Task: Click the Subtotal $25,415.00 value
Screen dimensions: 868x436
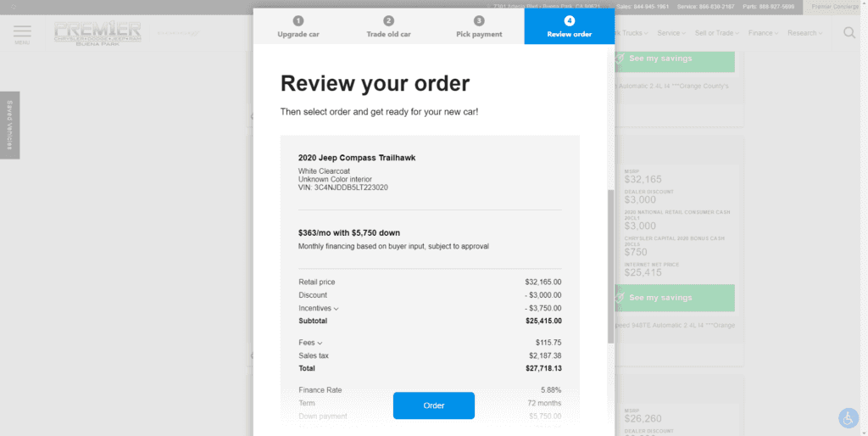Action: point(543,321)
